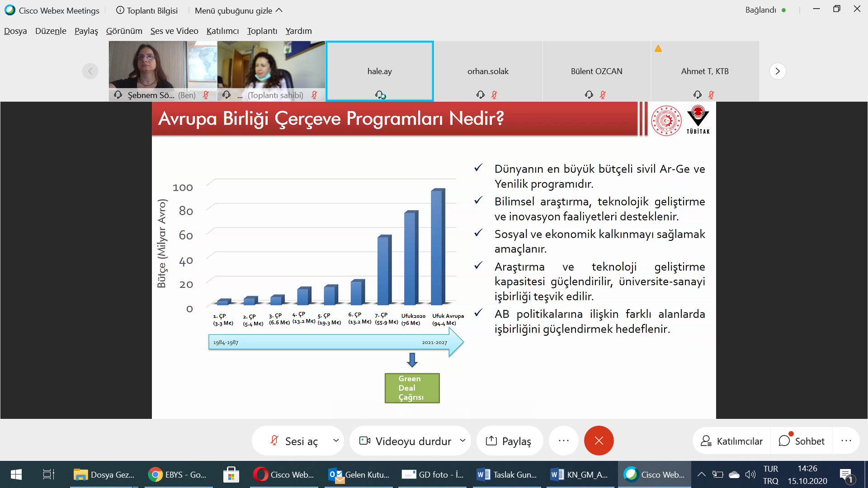Toggle the Katılımcılar panel

click(731, 441)
